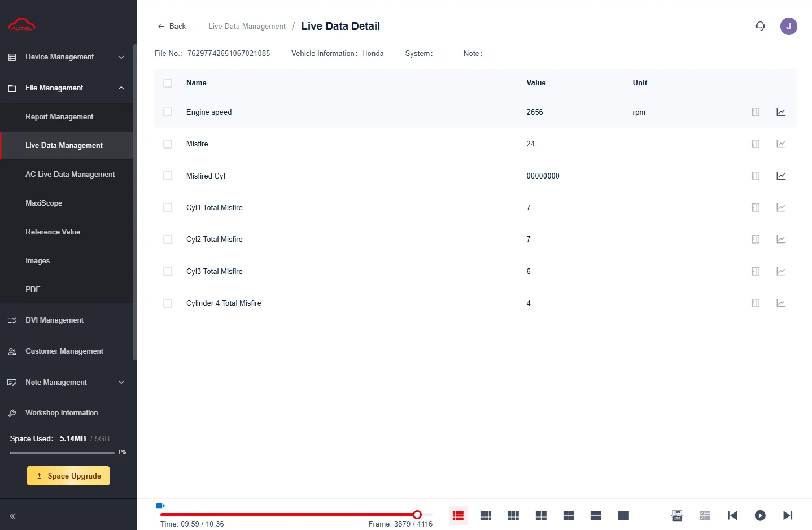Switch to list view layout
812x530 pixels.
[458, 515]
